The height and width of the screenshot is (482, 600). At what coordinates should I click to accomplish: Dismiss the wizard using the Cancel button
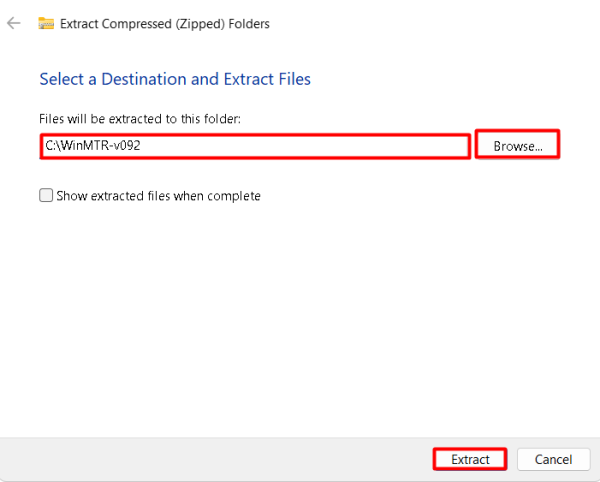(x=553, y=459)
